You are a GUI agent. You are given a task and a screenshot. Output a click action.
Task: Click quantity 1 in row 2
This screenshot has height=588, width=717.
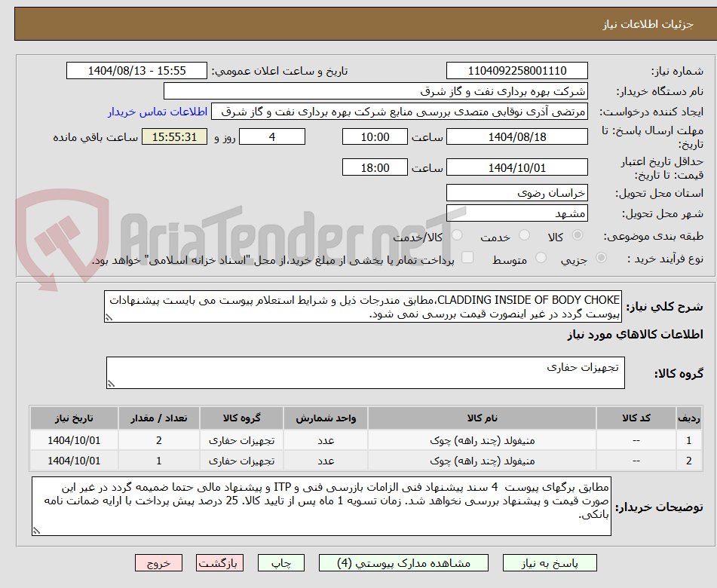(x=158, y=461)
